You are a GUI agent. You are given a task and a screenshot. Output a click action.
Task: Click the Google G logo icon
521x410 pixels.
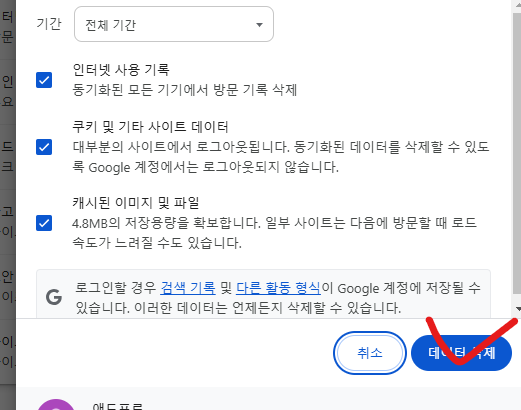click(x=54, y=297)
